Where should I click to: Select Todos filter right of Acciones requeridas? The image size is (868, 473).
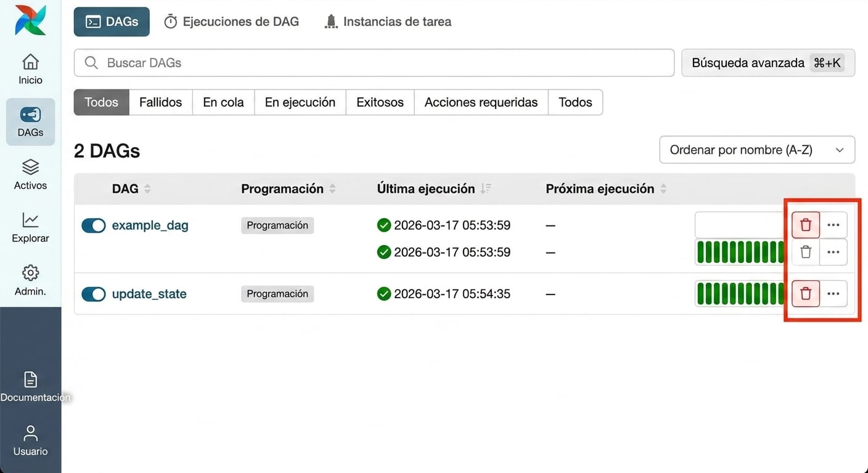pyautogui.click(x=575, y=102)
